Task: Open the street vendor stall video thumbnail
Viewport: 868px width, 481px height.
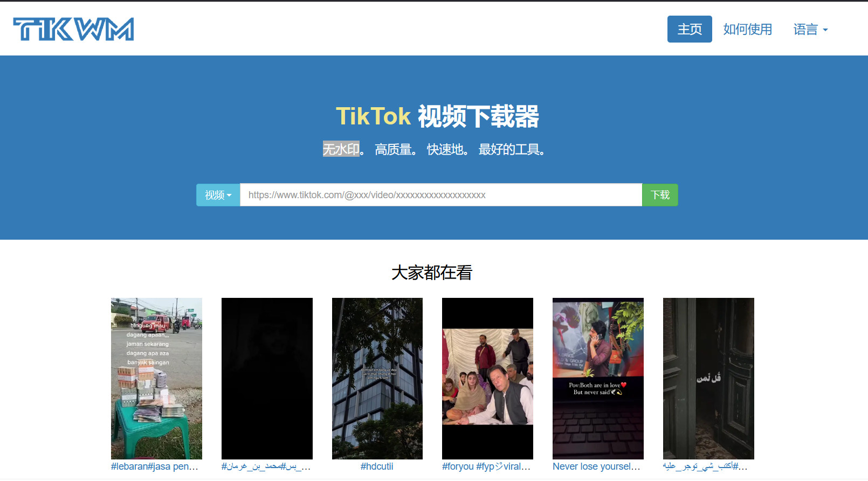Action: [x=156, y=378]
